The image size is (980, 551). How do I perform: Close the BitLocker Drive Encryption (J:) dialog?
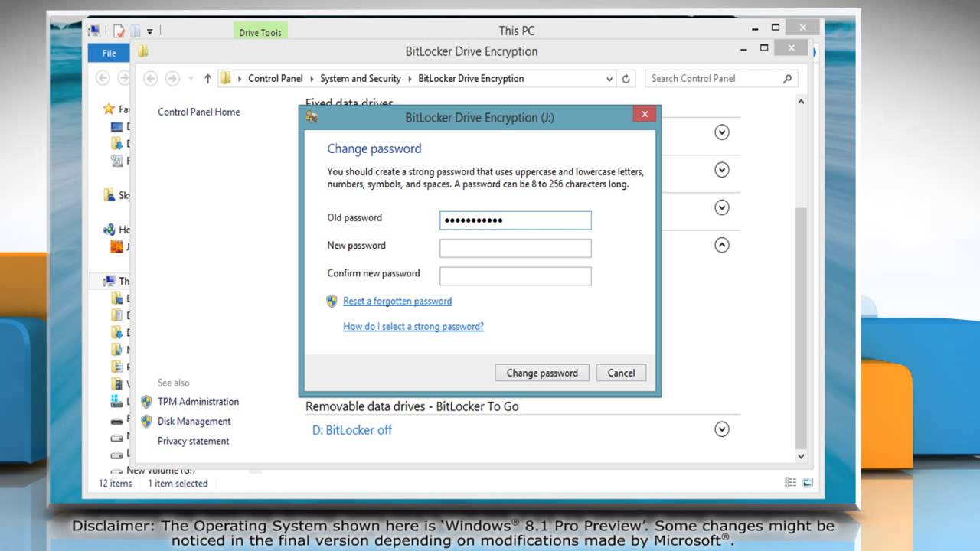click(x=645, y=114)
